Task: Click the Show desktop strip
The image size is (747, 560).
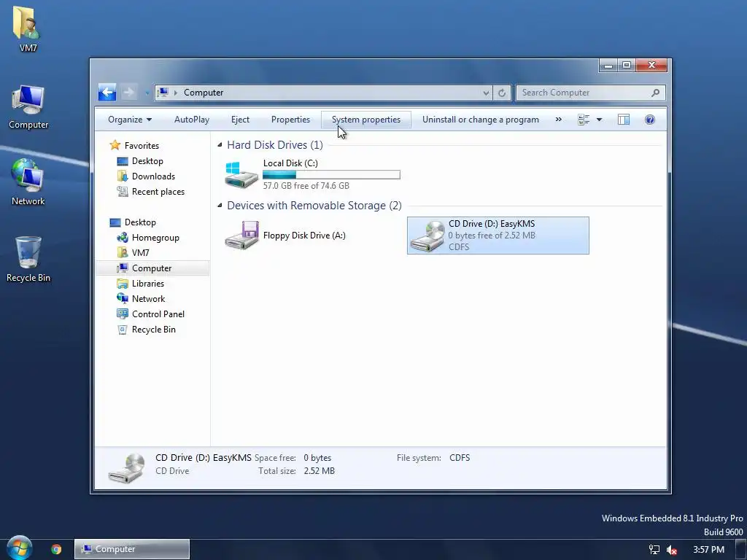Action: click(741, 550)
